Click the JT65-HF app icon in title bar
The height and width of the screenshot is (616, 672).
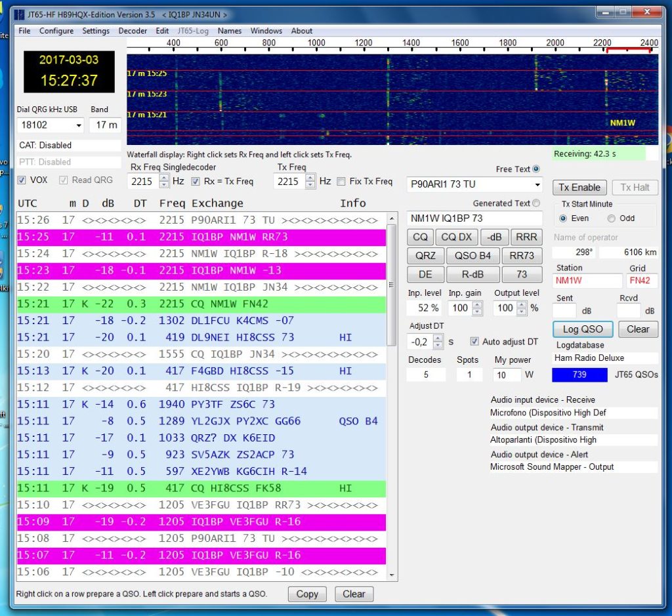click(x=19, y=14)
